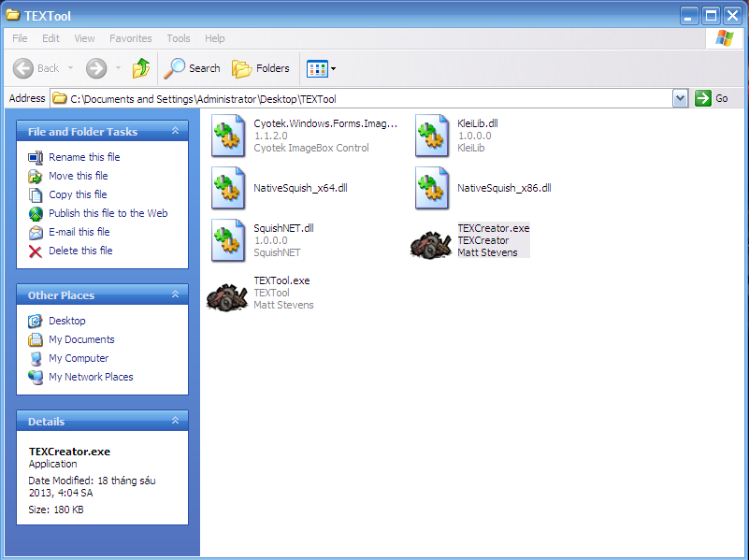Viewport: 749px width, 560px height.
Task: Collapse the Details panel
Action: (175, 422)
